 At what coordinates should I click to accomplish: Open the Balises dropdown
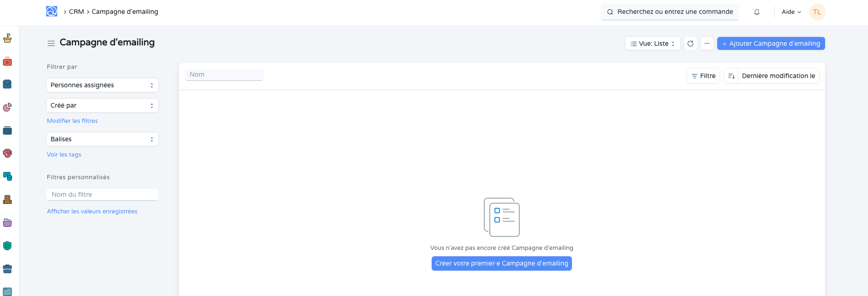tap(102, 139)
